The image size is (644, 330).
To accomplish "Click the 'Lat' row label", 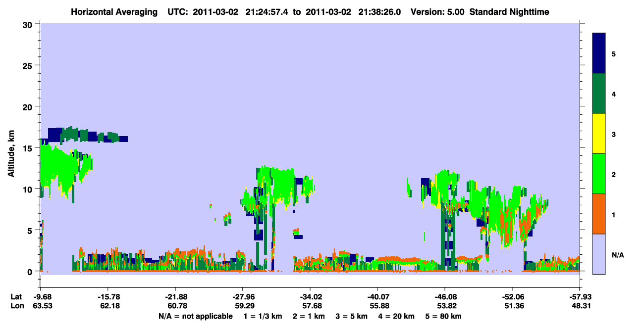I will 16,297.
